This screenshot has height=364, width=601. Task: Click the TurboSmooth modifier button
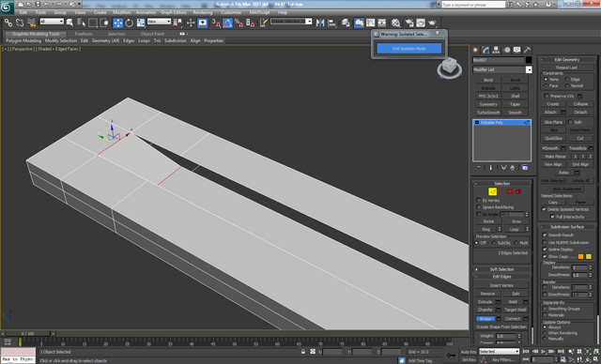coord(488,113)
